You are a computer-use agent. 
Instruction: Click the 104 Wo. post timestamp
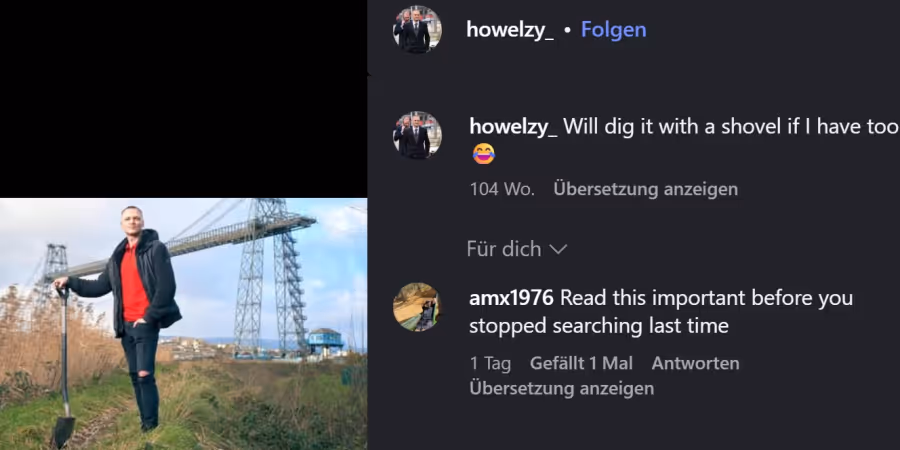pyautogui.click(x=502, y=189)
